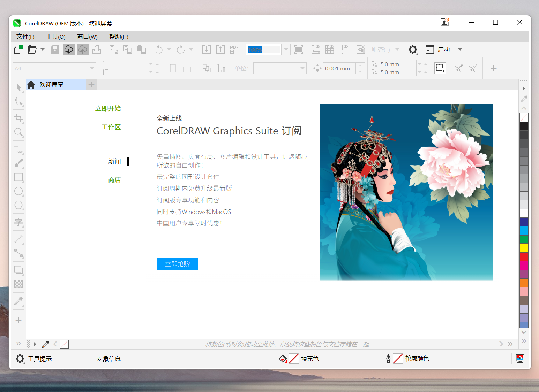Open the 工作区 section link
The height and width of the screenshot is (392, 539).
[111, 127]
